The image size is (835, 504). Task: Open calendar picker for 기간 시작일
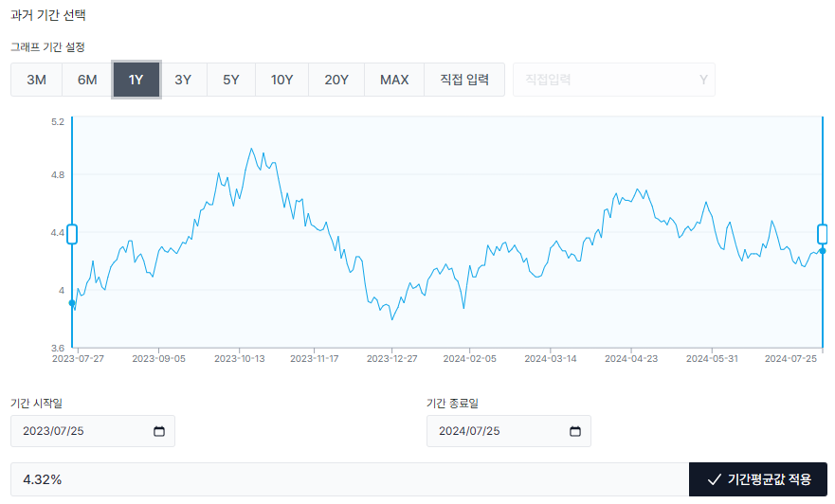tap(159, 431)
